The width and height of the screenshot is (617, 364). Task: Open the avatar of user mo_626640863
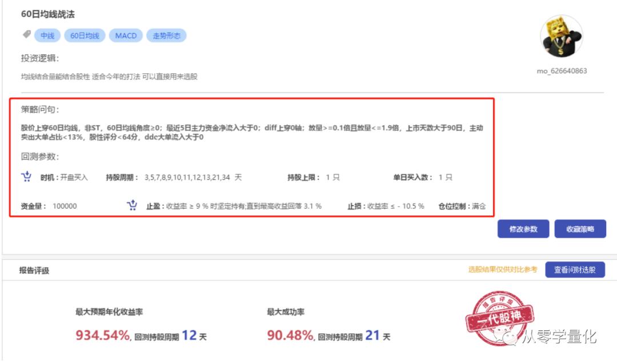(562, 35)
